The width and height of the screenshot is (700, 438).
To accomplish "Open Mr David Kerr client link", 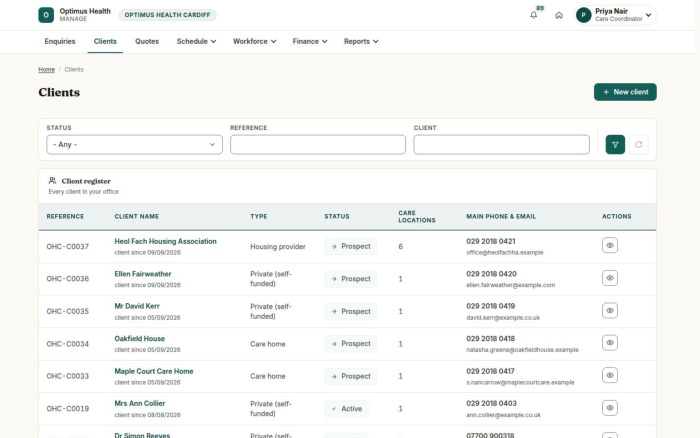I will 137,306.
